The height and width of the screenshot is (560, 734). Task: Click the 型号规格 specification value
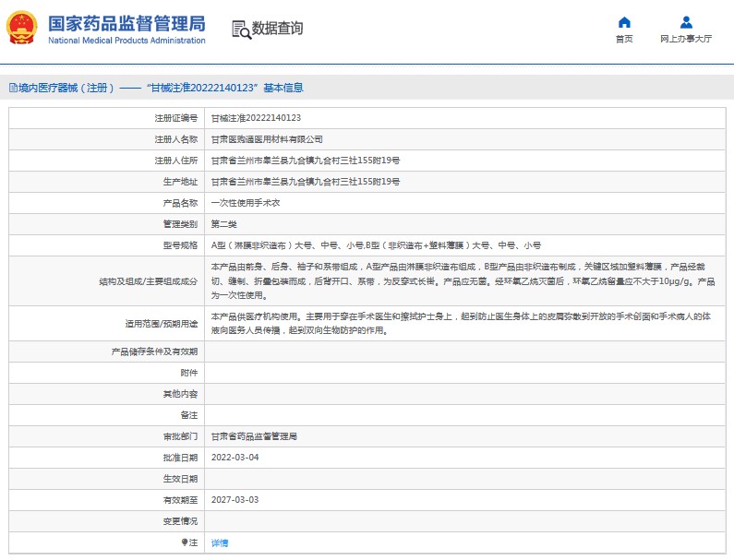(x=376, y=245)
